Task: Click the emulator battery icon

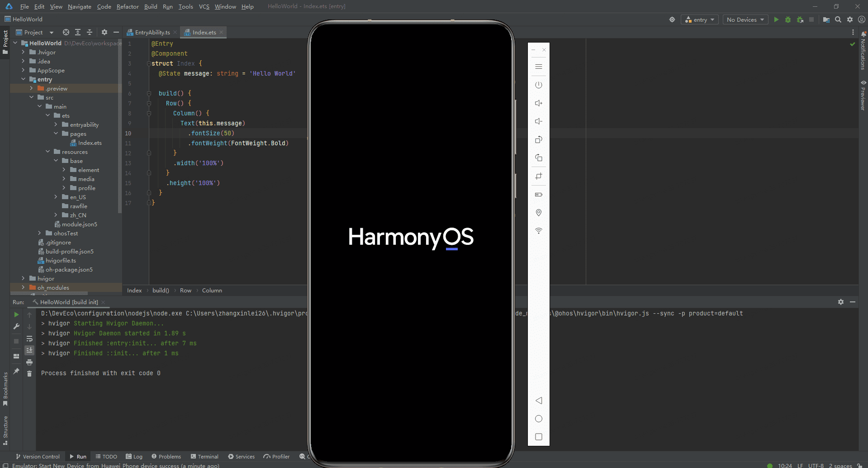Action: pos(538,195)
